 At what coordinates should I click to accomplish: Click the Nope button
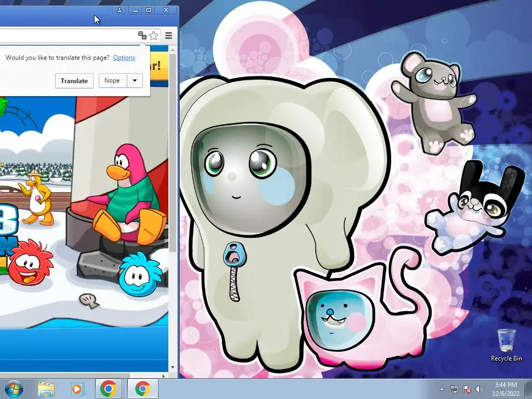pyautogui.click(x=113, y=81)
